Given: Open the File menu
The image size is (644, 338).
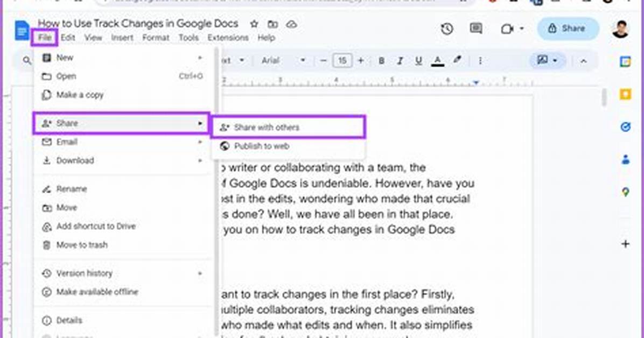Looking at the screenshot, I should pyautogui.click(x=45, y=38).
